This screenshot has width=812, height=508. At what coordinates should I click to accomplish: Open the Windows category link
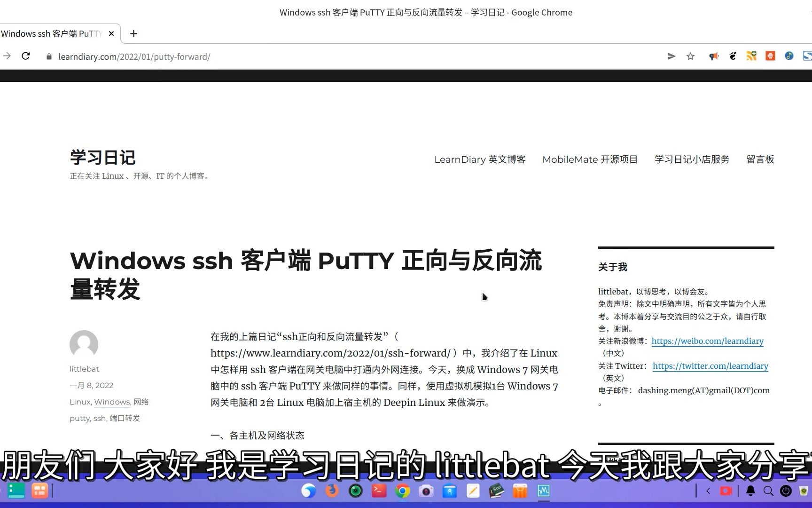click(x=112, y=402)
